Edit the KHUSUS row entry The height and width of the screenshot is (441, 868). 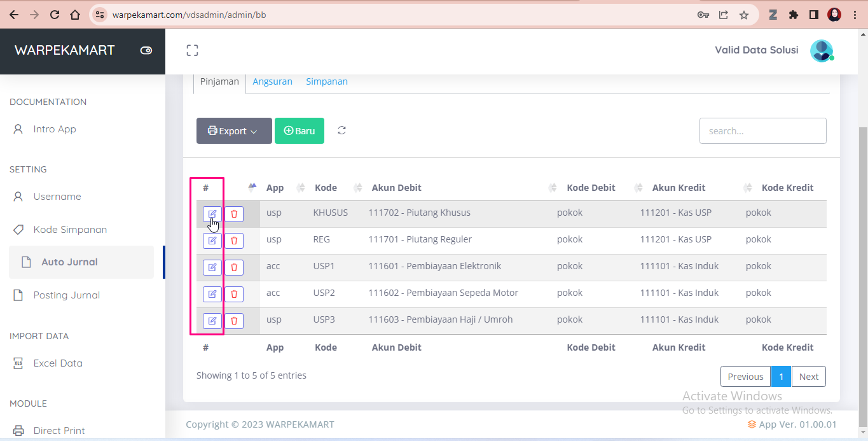coord(212,214)
